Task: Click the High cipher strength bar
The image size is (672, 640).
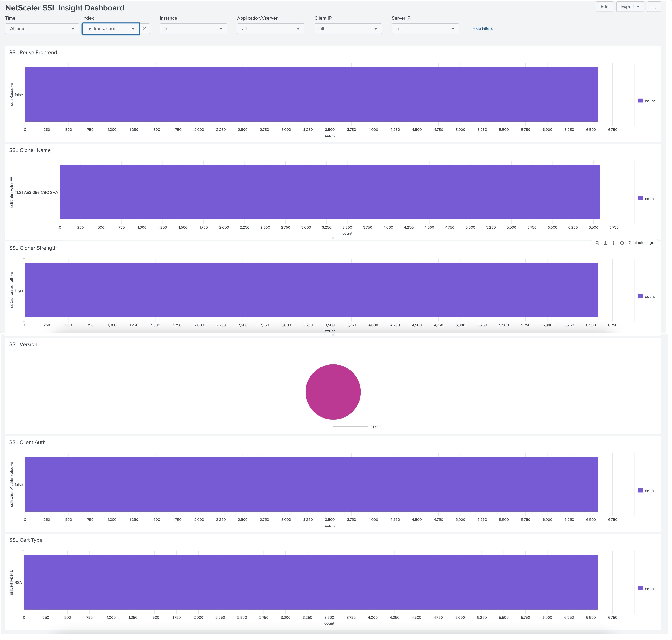Action: [311, 290]
